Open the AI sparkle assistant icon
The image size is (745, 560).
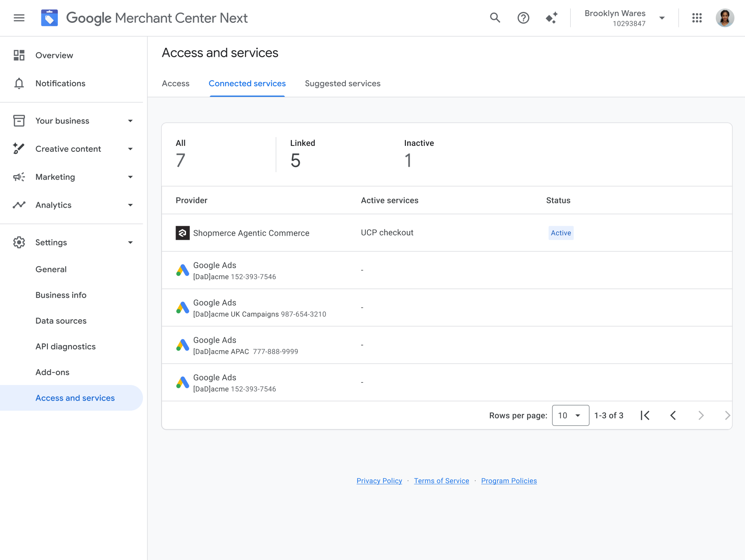pos(552,18)
